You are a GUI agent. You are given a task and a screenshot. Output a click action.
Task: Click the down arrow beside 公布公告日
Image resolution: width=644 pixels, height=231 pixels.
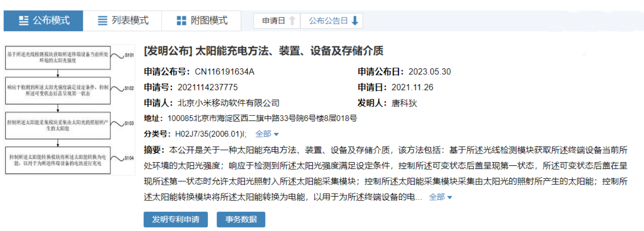(x=355, y=21)
